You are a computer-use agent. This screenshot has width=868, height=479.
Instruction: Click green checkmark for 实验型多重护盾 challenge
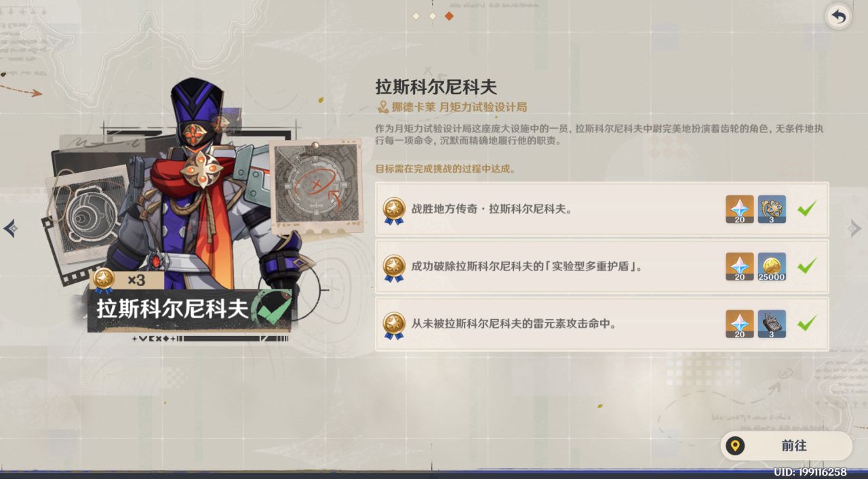point(806,266)
